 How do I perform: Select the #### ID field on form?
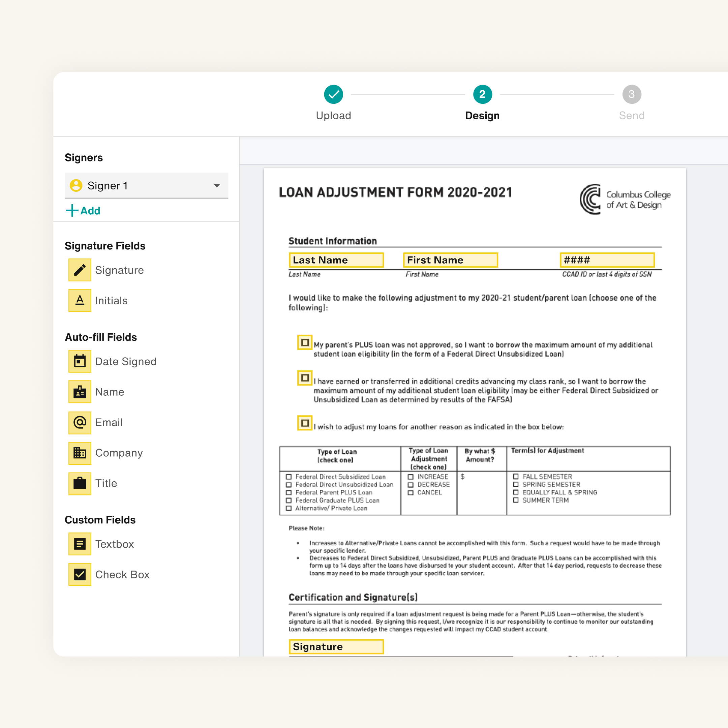607,260
